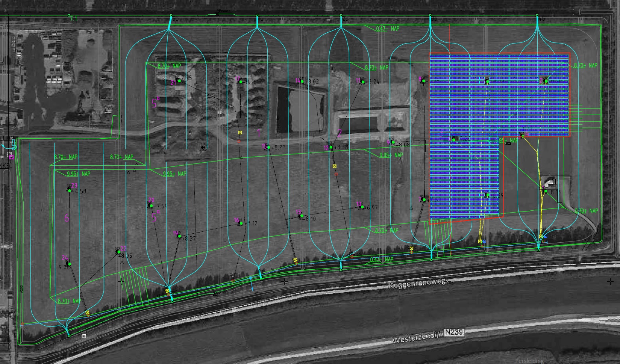Click the Persleiding label at bottom right
620x364 pixels.
[529, 361]
